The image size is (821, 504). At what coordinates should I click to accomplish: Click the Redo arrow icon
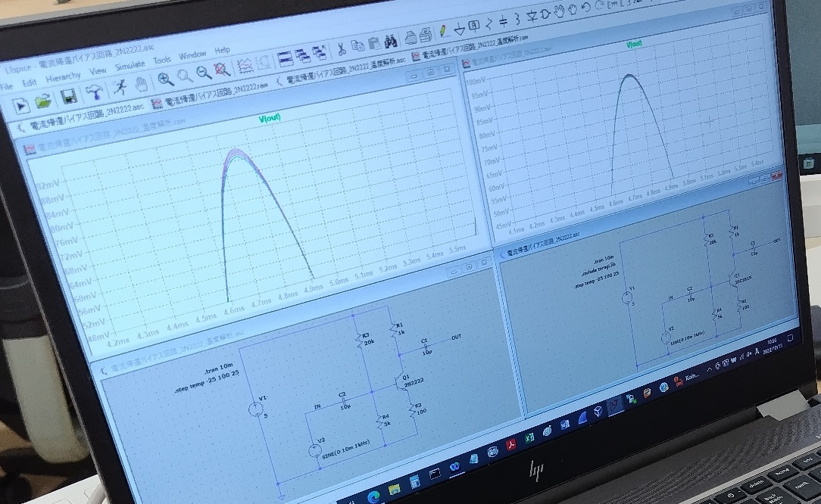point(599,5)
